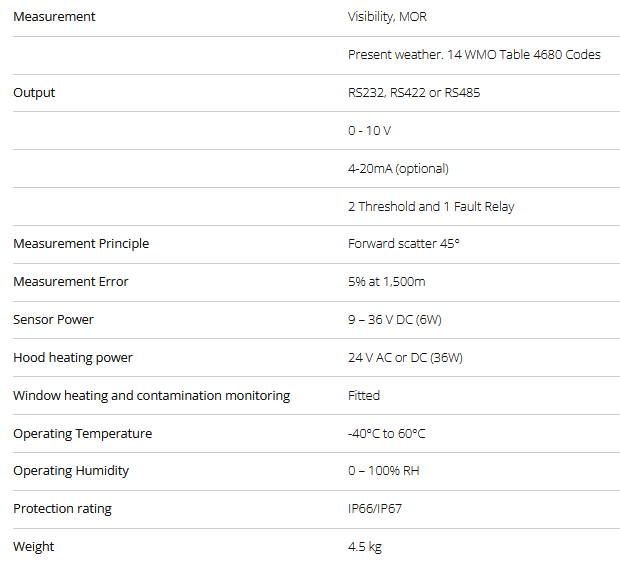The width and height of the screenshot is (620, 564).
Task: Select the "RS232, RS422 or RS485" value
Action: click(x=414, y=93)
